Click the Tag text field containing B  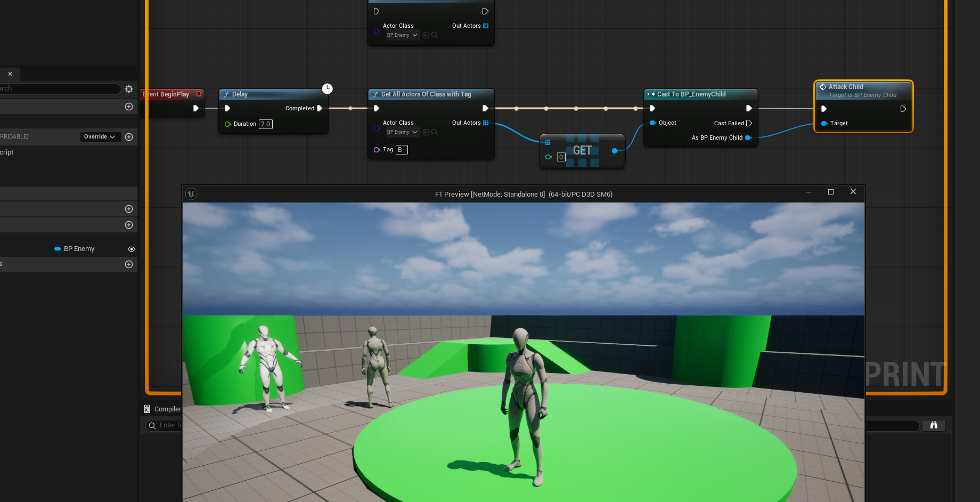tap(402, 150)
